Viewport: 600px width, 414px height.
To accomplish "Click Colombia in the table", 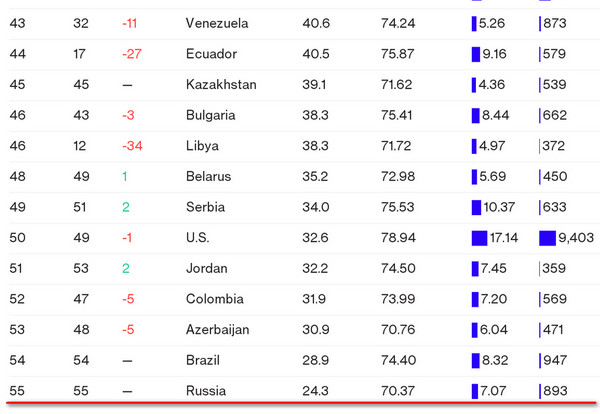I will (x=214, y=299).
